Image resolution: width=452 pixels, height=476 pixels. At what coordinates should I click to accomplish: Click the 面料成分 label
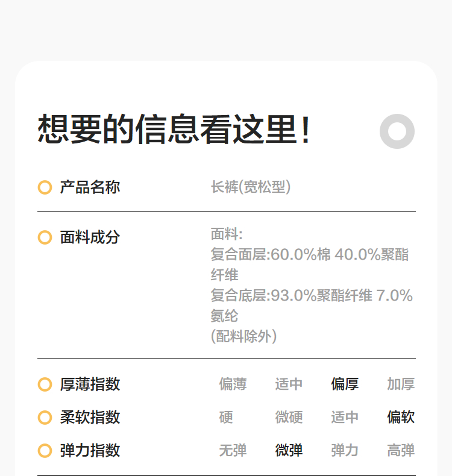pyautogui.click(x=90, y=237)
